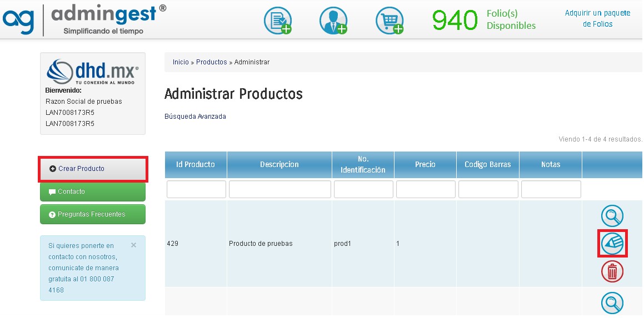Go to Productos breadcrumb
The image size is (644, 318).
(212, 62)
